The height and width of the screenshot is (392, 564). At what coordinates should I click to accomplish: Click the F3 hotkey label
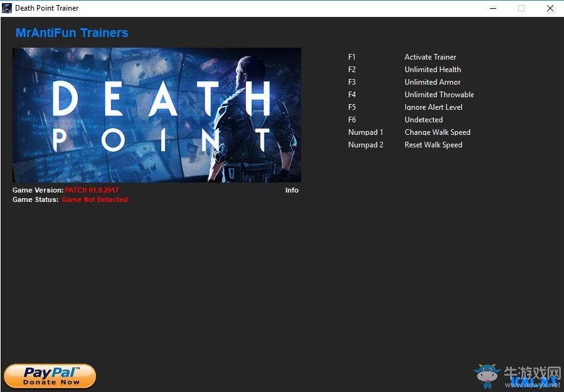tap(352, 82)
